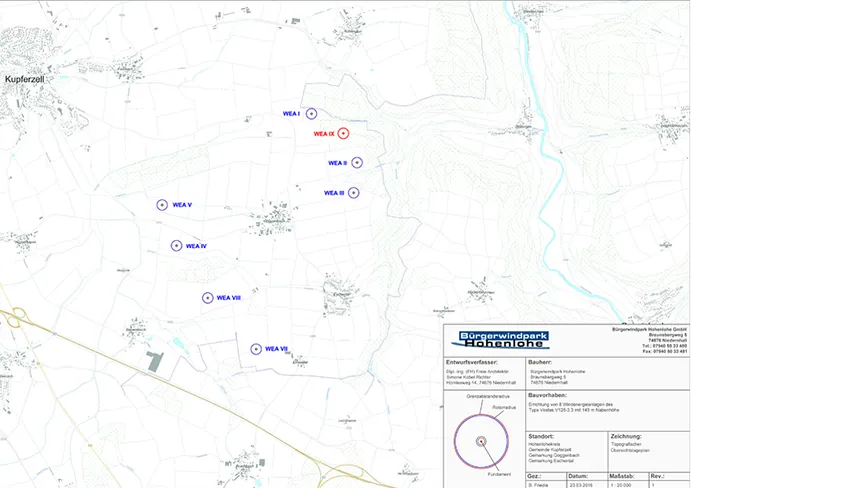This screenshot has height=488, width=854.
Task: Select the WEA III turbine marker
Action: [353, 193]
